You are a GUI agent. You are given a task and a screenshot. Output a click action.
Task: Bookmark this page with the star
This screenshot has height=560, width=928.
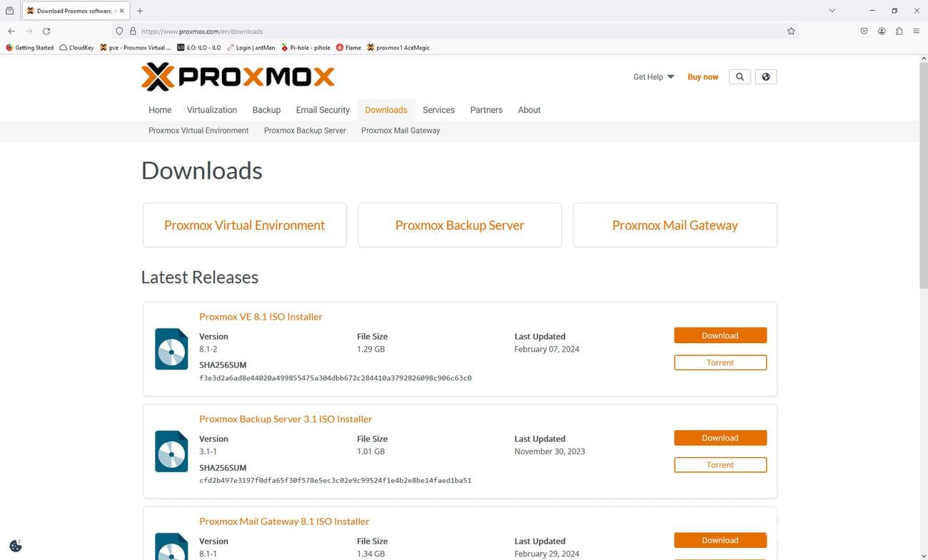click(791, 31)
